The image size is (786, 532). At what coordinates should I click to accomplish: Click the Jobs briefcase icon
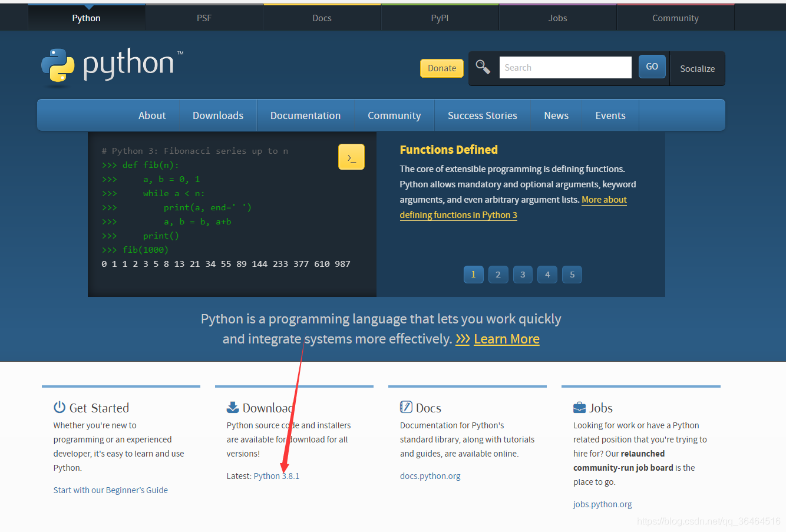click(579, 407)
